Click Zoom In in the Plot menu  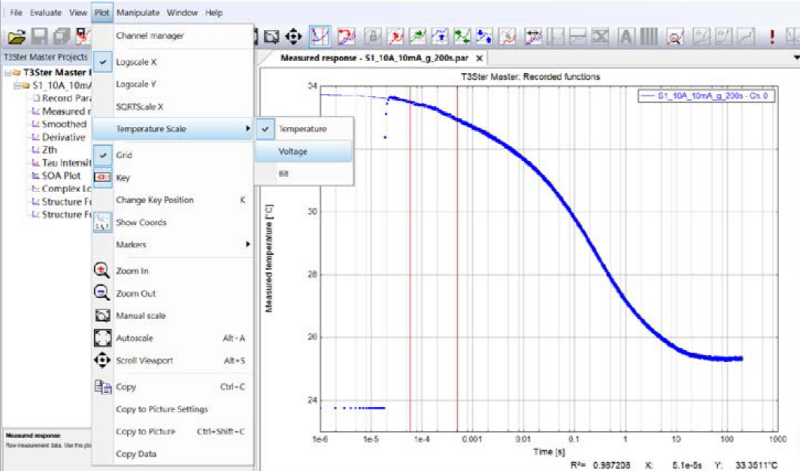click(173, 271)
